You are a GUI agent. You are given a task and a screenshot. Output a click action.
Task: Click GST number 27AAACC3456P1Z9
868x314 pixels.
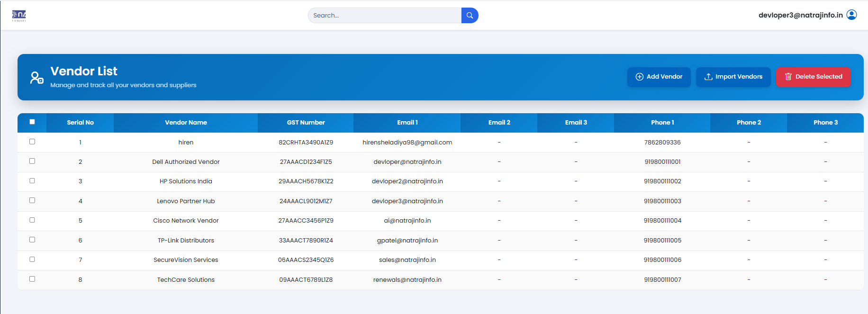pyautogui.click(x=306, y=221)
